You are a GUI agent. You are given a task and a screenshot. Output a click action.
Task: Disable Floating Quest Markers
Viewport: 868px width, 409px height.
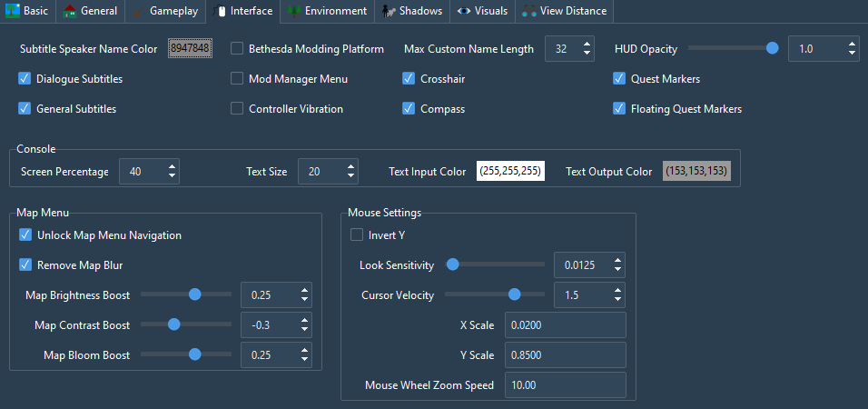[619, 109]
